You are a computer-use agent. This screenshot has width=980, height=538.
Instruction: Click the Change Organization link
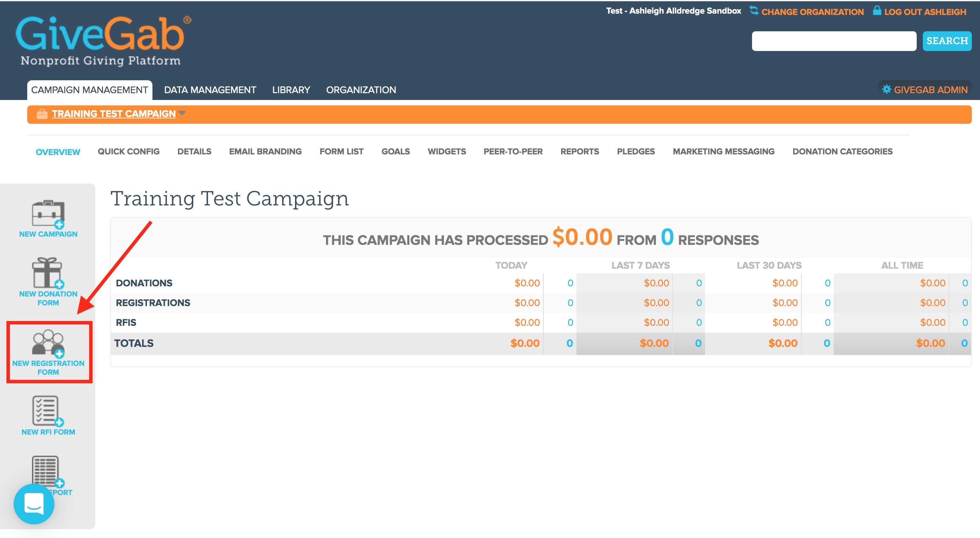(x=813, y=12)
